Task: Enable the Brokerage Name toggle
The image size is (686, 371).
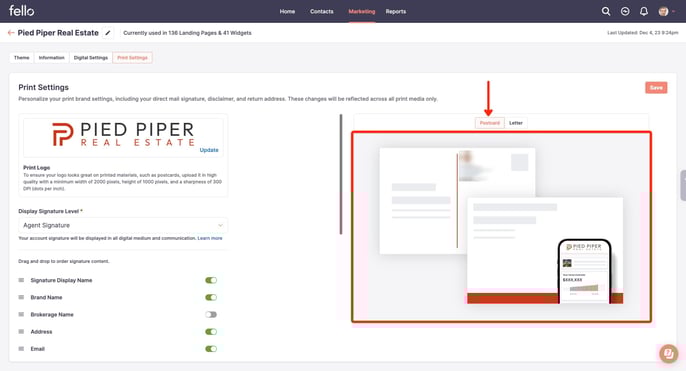Action: tap(211, 315)
